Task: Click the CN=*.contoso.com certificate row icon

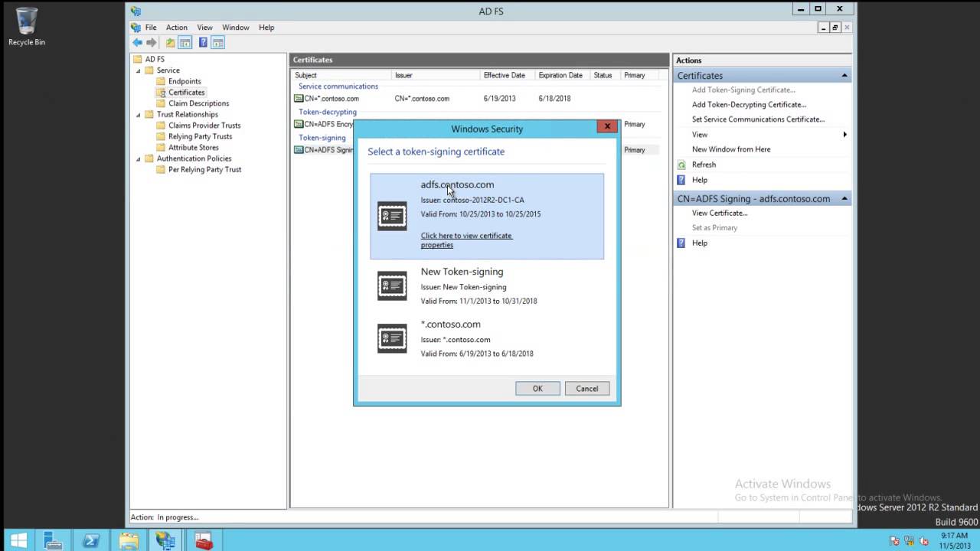Action: point(299,99)
